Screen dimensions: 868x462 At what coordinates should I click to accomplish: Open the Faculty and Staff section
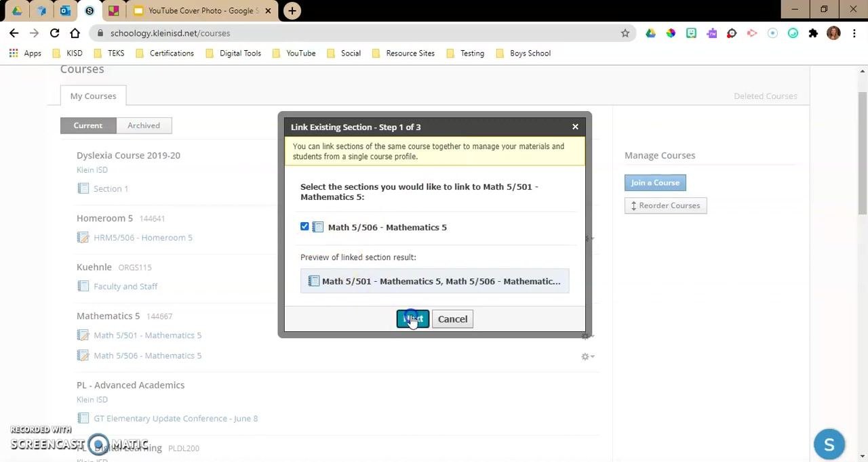tap(125, 287)
